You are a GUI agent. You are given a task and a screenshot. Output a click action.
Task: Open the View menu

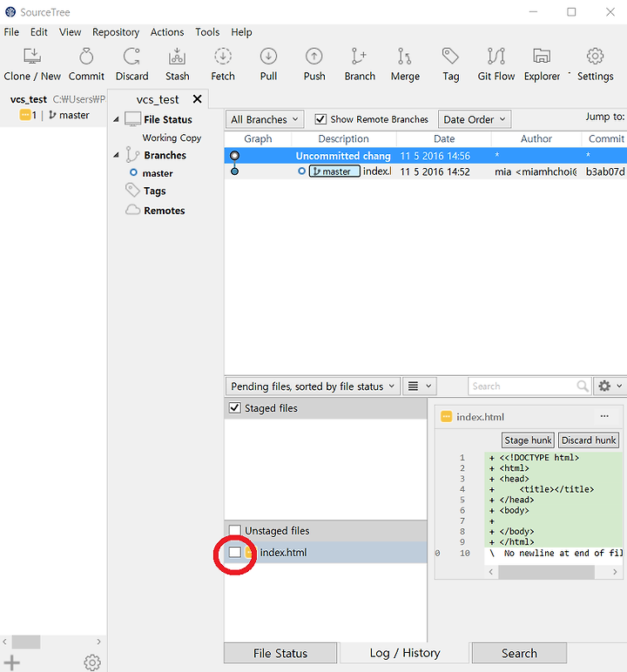[70, 32]
